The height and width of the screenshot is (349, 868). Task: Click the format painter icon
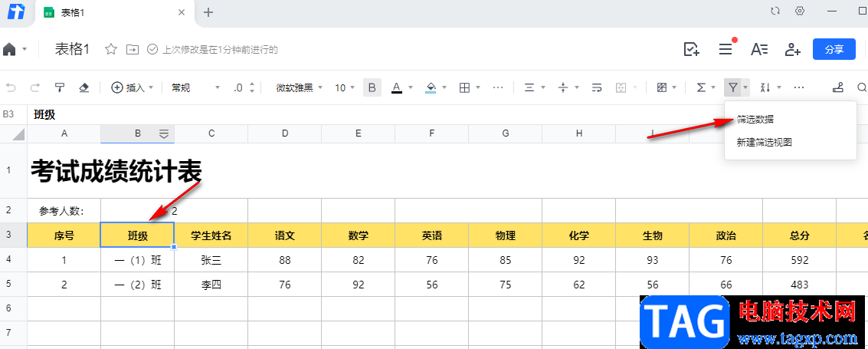click(59, 87)
